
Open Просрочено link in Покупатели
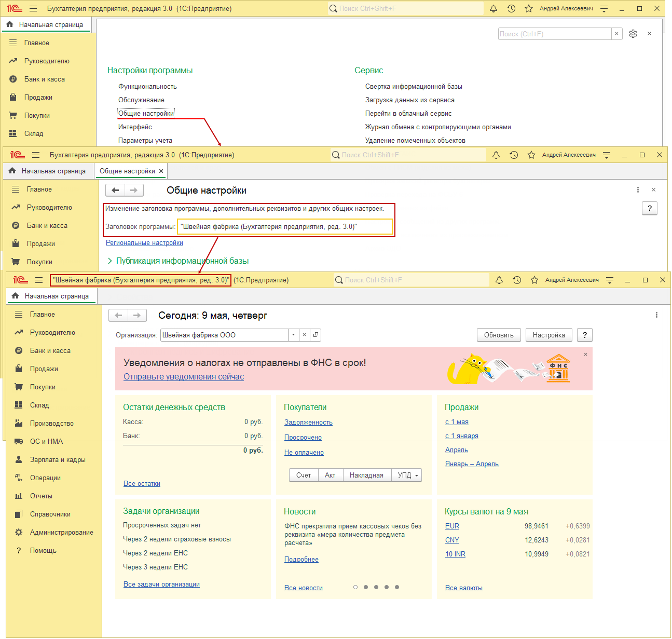[x=303, y=437]
